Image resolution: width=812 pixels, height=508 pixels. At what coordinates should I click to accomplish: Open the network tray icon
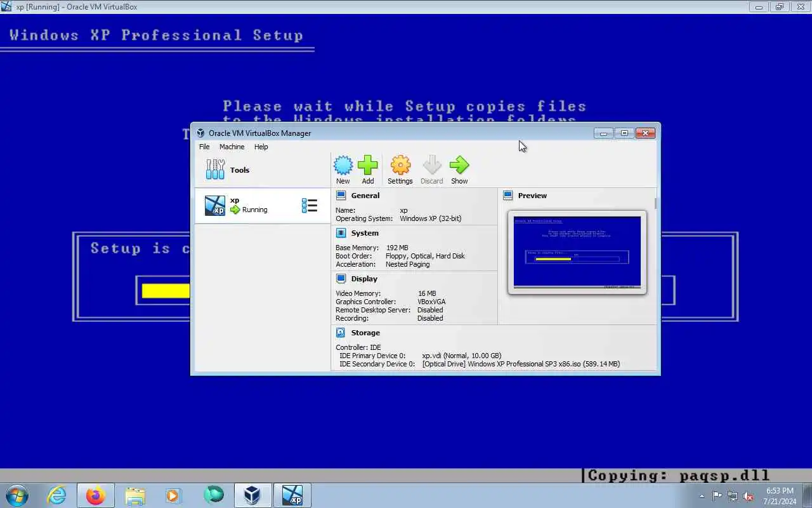coord(733,496)
